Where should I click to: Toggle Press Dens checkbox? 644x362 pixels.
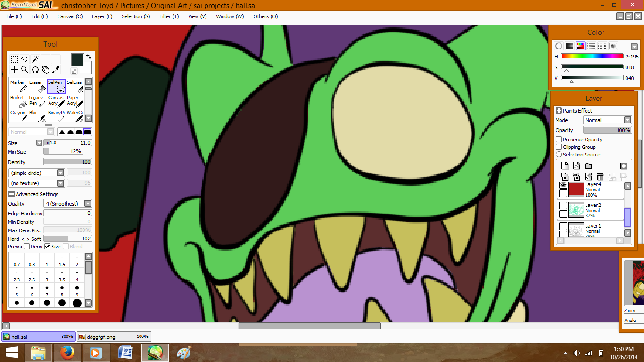coord(27,247)
